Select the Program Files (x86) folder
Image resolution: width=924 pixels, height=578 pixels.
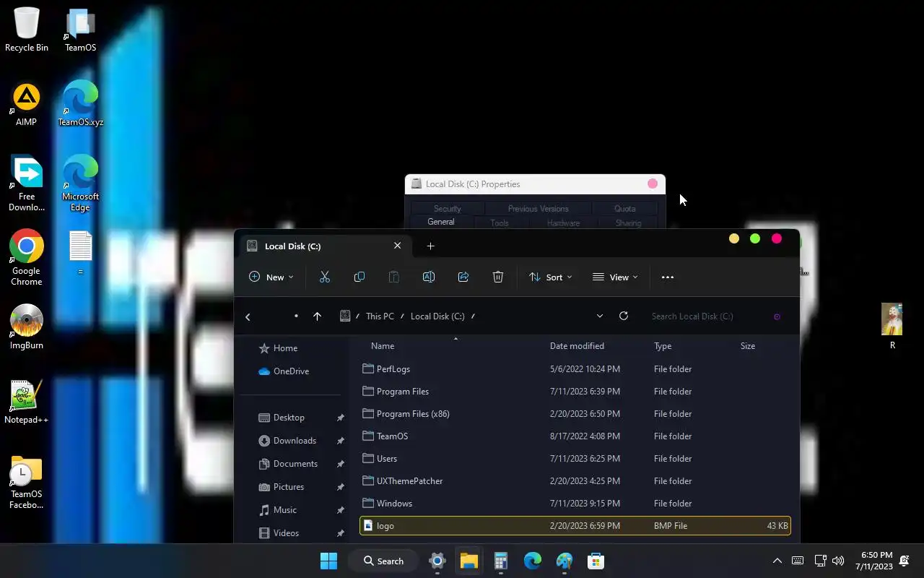click(575, 414)
